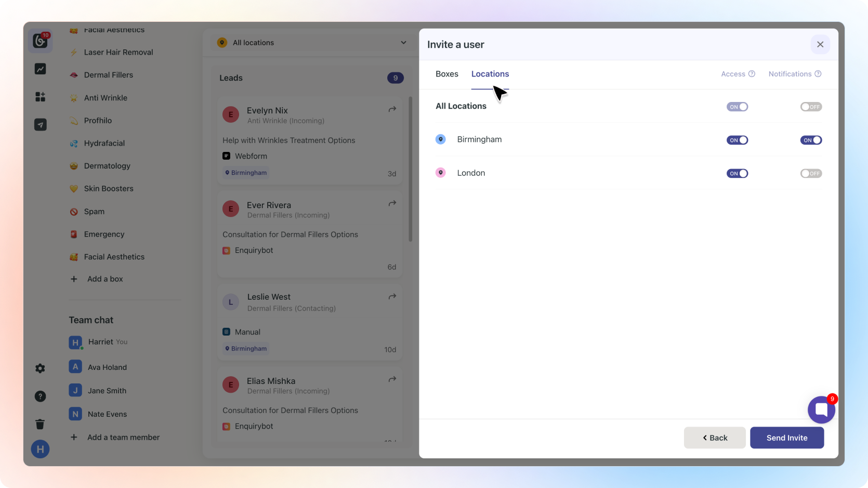Toggle London access switch
This screenshot has width=868, height=488.
tap(737, 173)
